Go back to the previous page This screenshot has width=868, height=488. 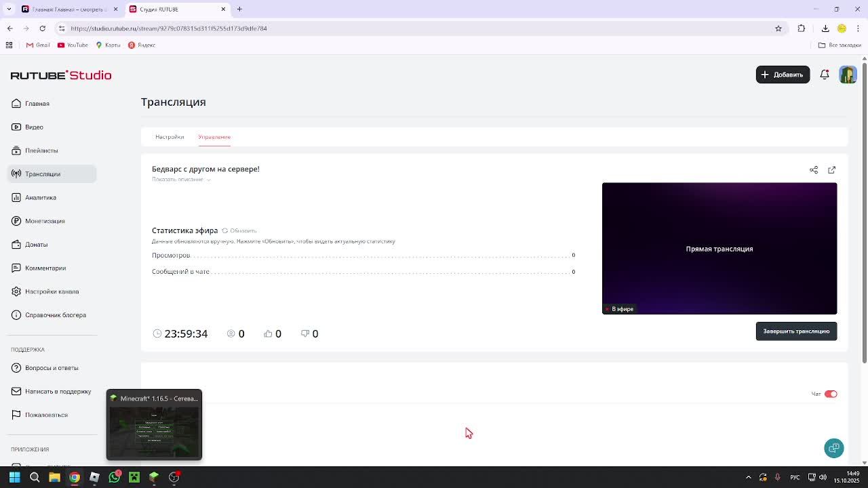[x=9, y=28]
